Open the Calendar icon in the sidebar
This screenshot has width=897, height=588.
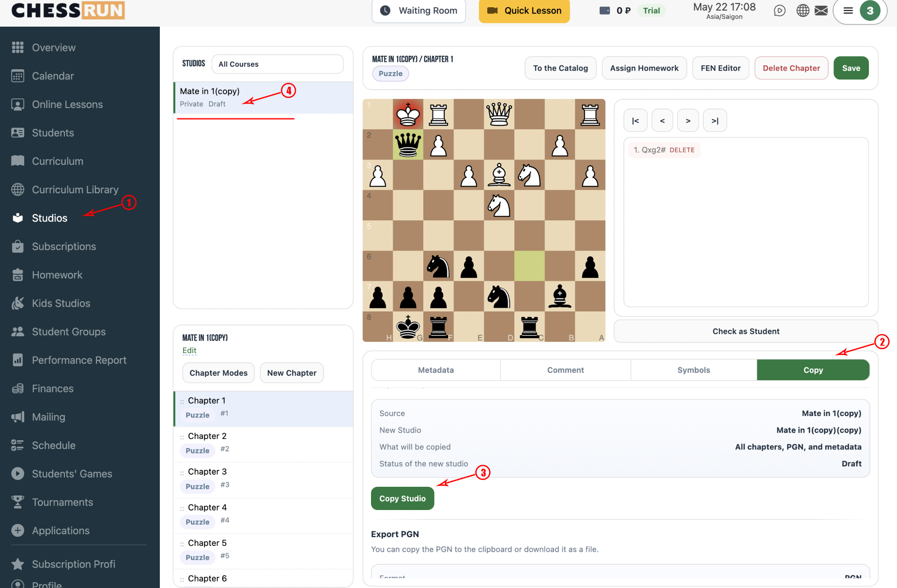[18, 76]
